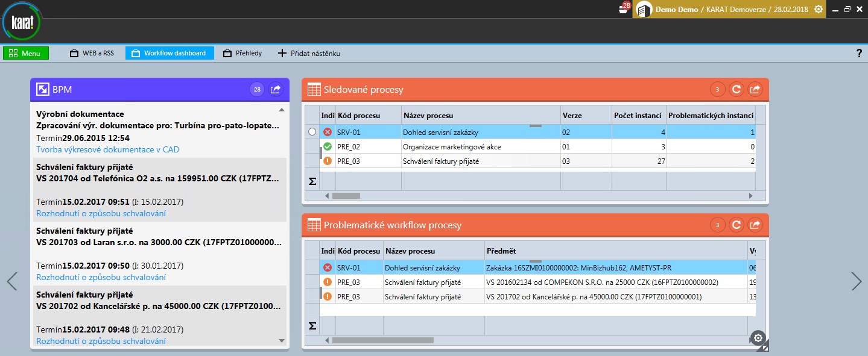The height and width of the screenshot is (356, 868).
Task: Click the help question mark icon
Action: tap(859, 53)
